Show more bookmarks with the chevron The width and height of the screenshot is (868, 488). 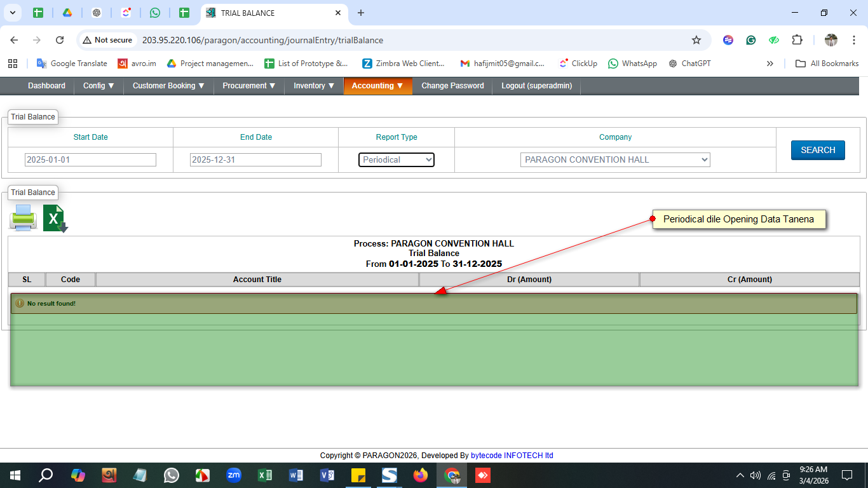click(x=770, y=64)
